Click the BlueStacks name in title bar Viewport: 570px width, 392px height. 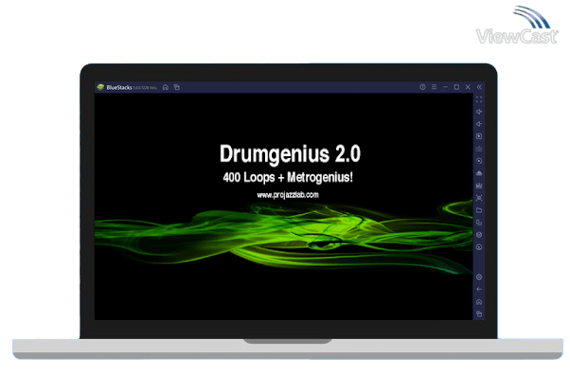tap(119, 87)
